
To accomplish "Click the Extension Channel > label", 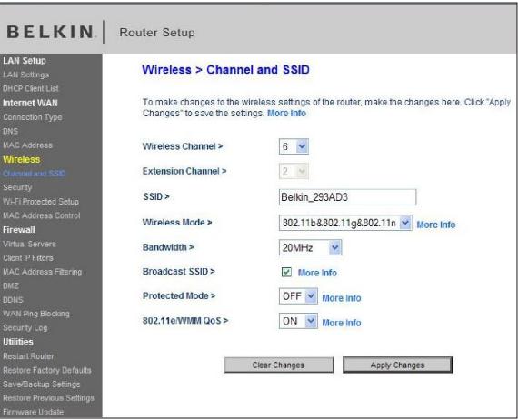I will click(x=184, y=171).
